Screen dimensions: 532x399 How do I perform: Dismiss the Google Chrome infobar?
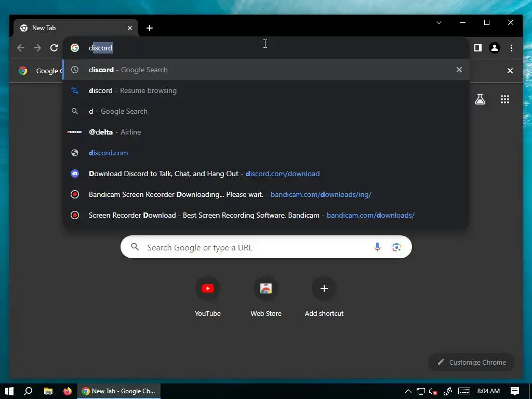pos(510,71)
